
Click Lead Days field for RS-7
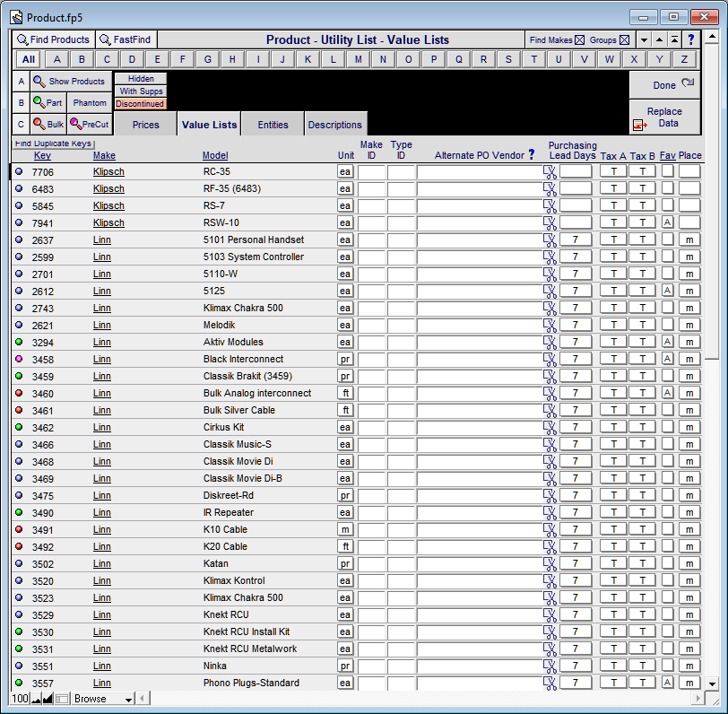(x=576, y=205)
